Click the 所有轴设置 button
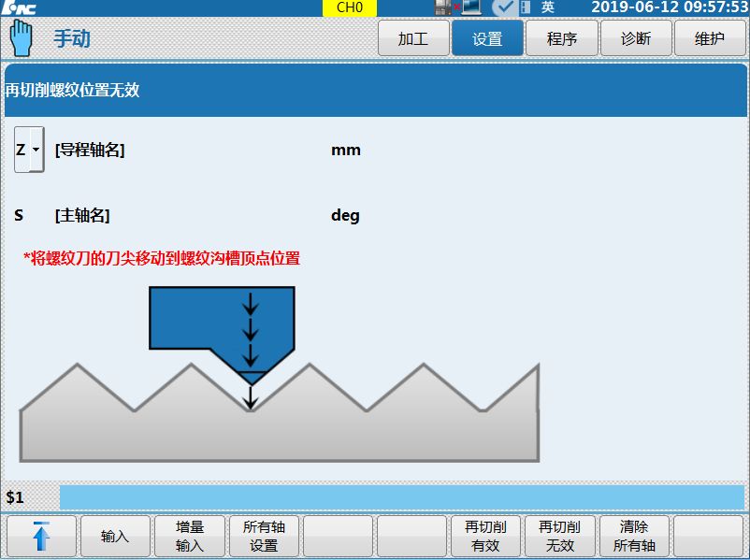This screenshot has height=560, width=750. pyautogui.click(x=264, y=537)
